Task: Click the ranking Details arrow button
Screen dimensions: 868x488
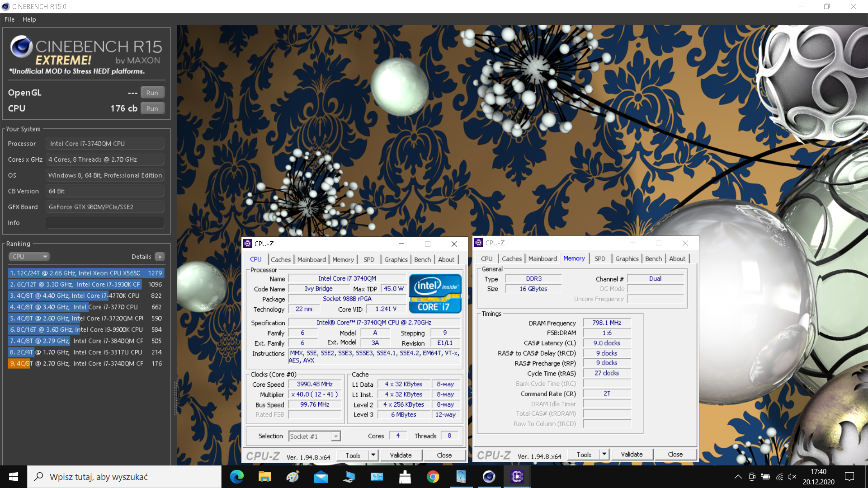Action: tap(160, 257)
